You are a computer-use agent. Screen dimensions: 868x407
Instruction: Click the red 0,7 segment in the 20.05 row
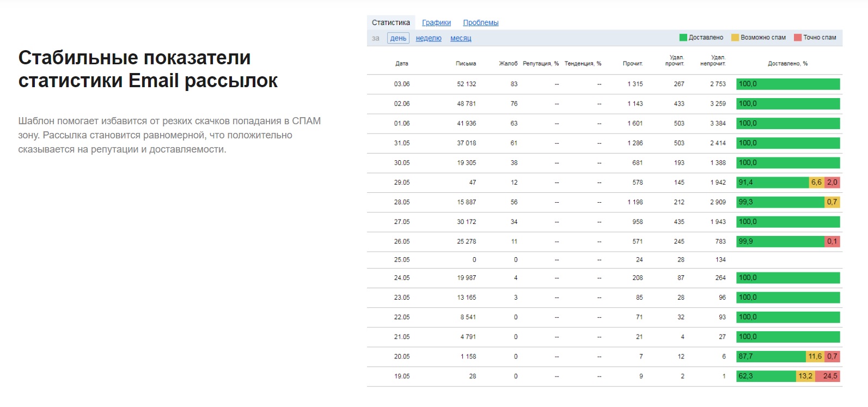pos(832,356)
